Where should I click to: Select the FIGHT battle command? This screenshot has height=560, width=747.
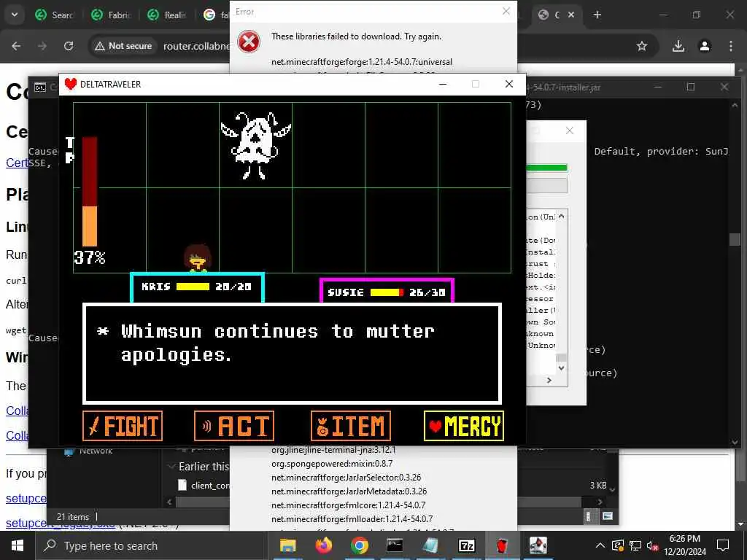pos(123,426)
